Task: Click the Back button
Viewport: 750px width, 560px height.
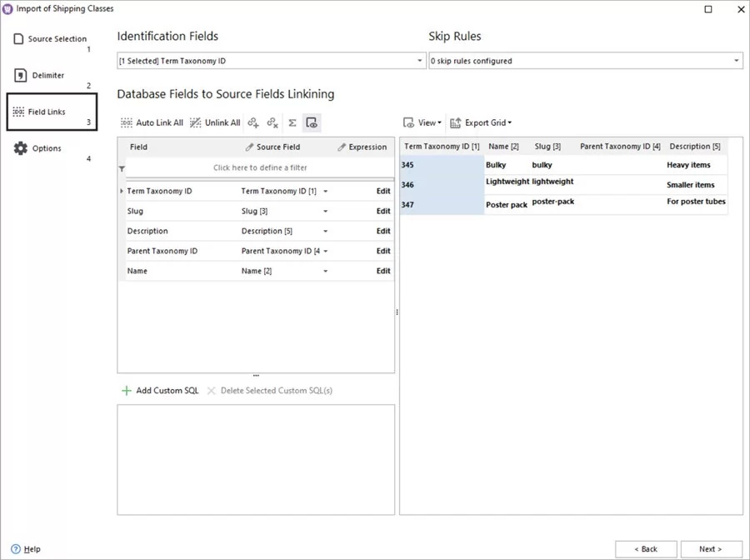Action: click(x=646, y=549)
